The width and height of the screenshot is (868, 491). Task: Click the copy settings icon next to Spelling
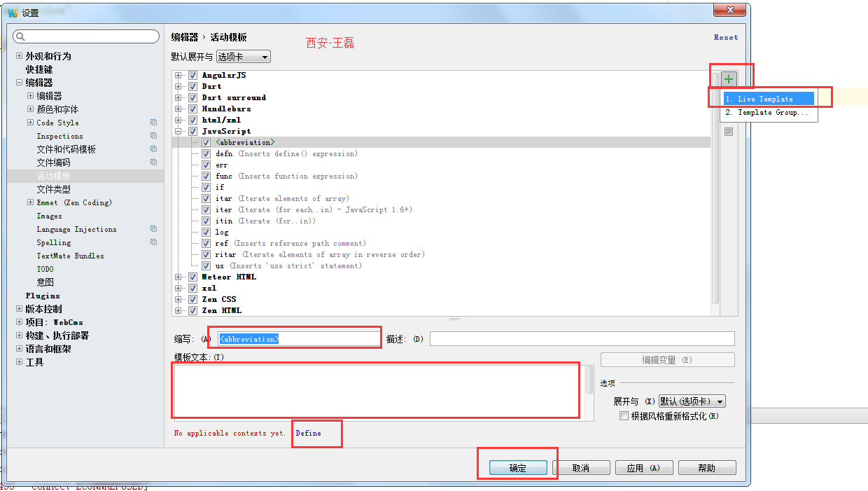(x=153, y=242)
